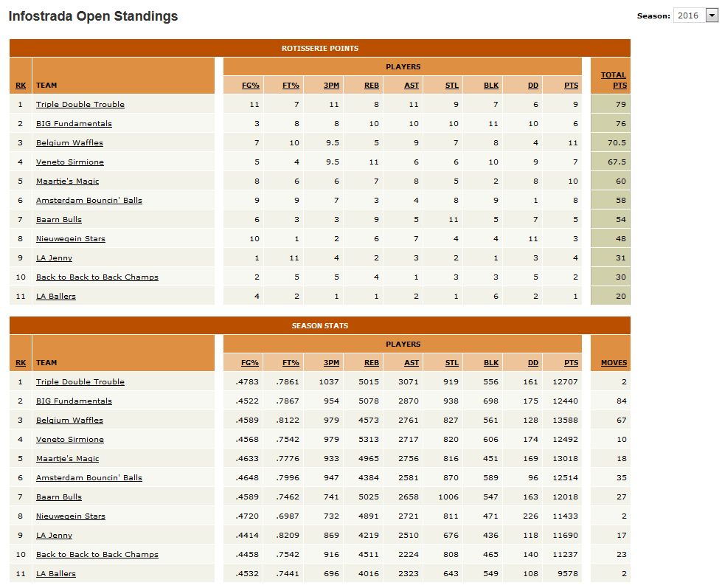Open Amsterdam Bouncin' Balls in Season Stats
Viewport: 722px width, 588px height.
89,477
